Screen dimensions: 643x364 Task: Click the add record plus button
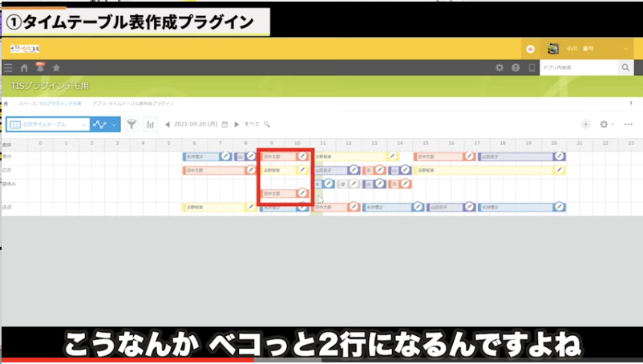(x=586, y=124)
